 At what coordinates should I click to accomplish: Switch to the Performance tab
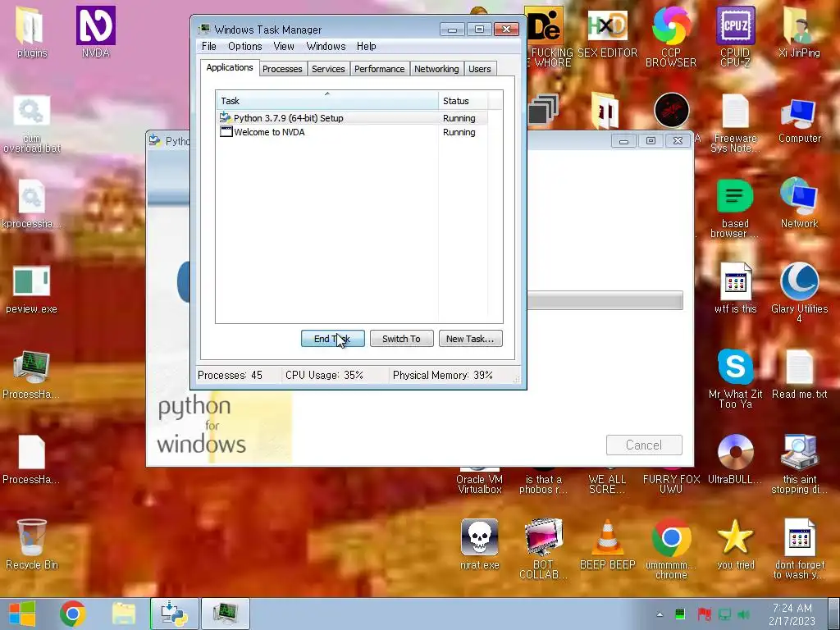(x=379, y=69)
